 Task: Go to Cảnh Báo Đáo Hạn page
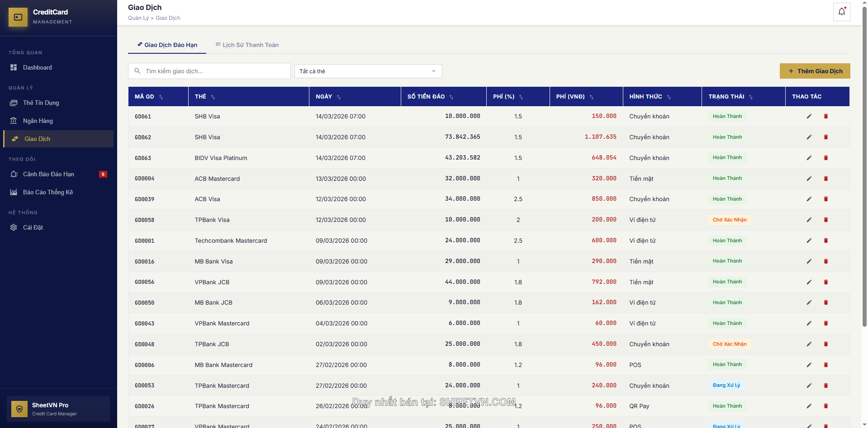(48, 174)
